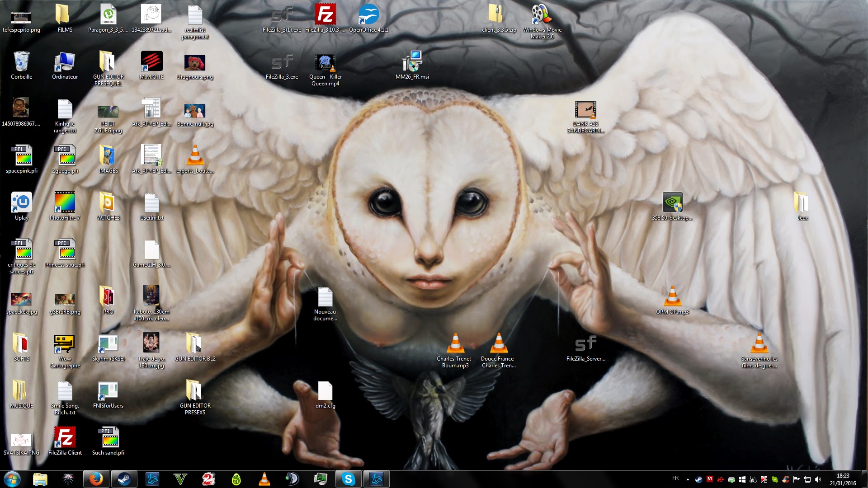The image size is (868, 488).
Task: Open GTA V from the taskbar
Action: (x=180, y=479)
